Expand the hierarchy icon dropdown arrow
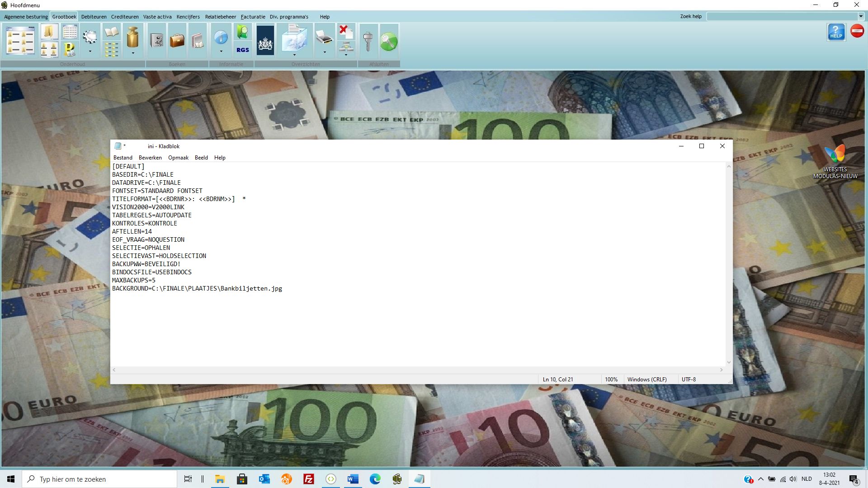 [x=346, y=55]
